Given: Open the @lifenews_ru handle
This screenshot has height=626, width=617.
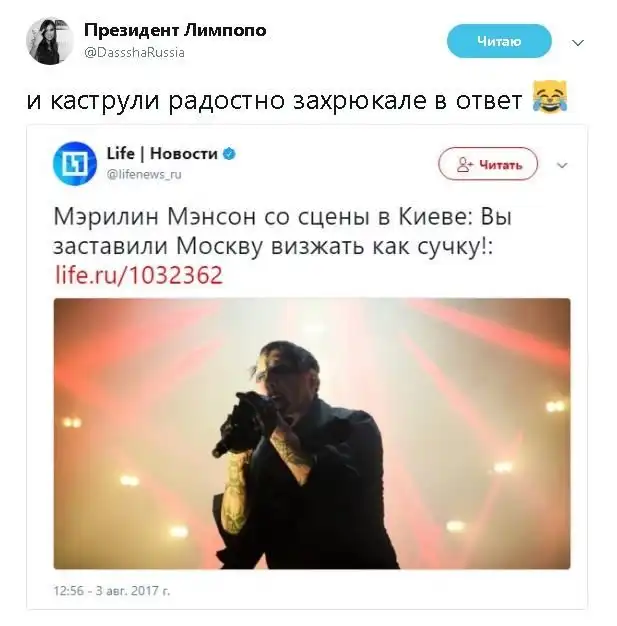Looking at the screenshot, I should [144, 174].
